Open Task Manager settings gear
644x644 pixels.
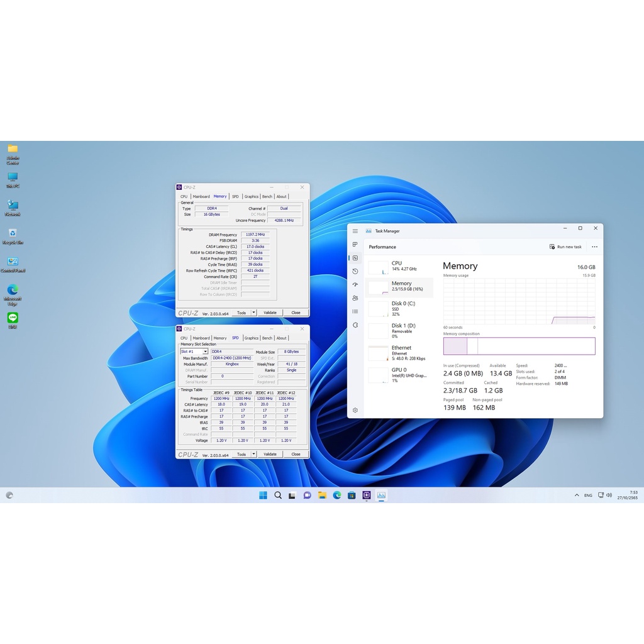tap(355, 410)
